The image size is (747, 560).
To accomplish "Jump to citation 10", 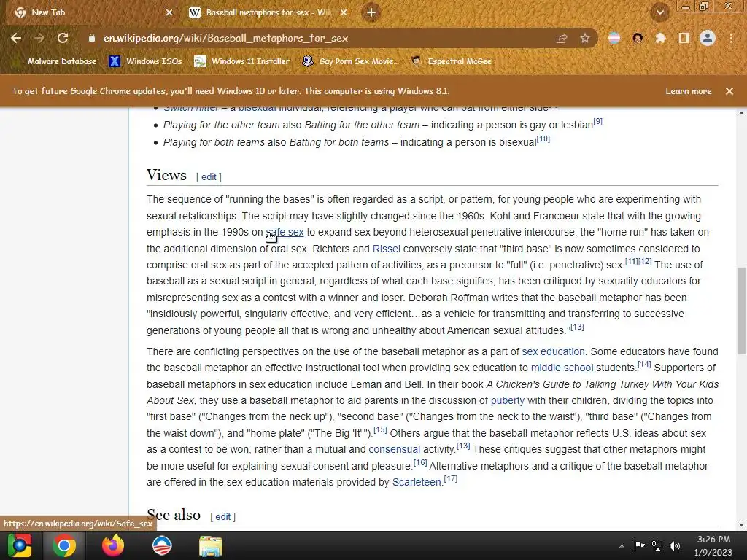I will click(x=543, y=139).
